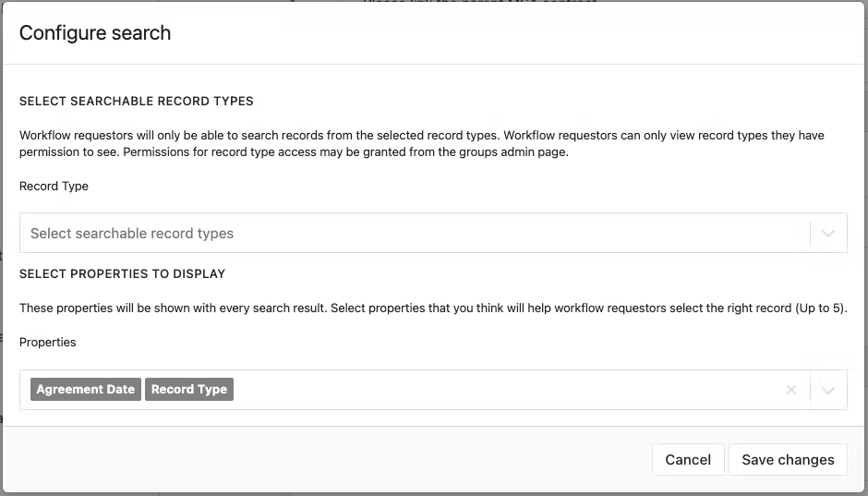Image resolution: width=868 pixels, height=496 pixels.
Task: Click Save changes button
Action: coord(788,459)
